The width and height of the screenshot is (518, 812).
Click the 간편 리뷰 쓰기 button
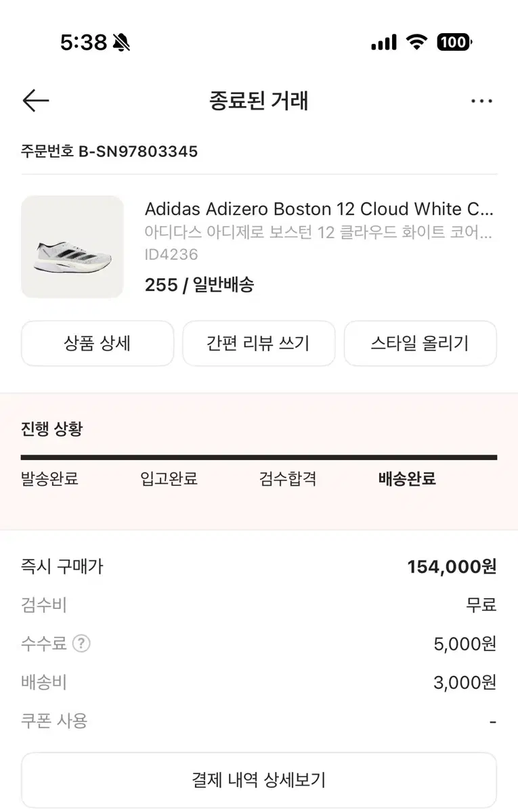[x=259, y=343]
